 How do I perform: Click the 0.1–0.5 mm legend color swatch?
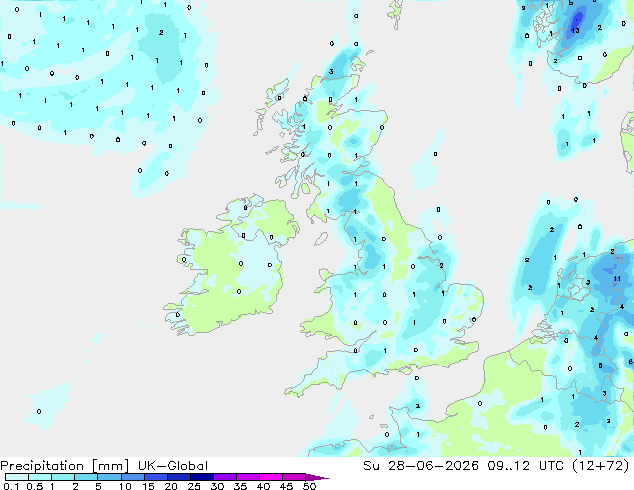click(17, 477)
